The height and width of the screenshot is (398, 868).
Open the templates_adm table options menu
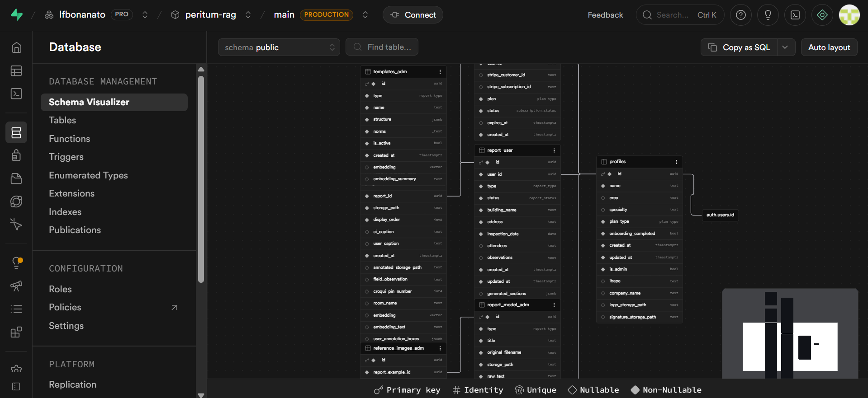(x=440, y=72)
